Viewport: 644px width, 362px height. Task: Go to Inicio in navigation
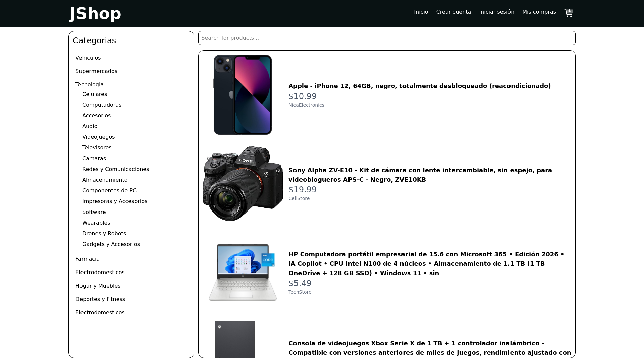coord(421,12)
